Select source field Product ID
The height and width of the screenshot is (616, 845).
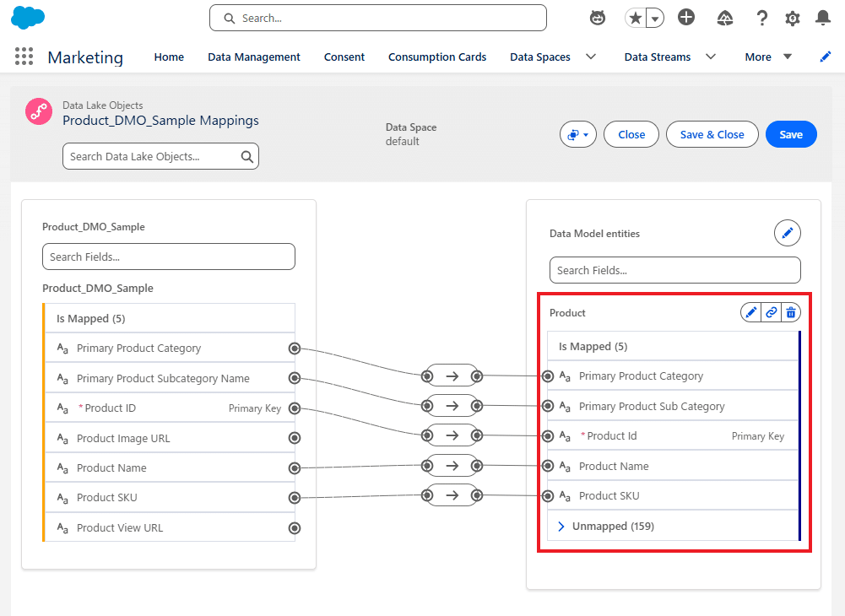click(170, 408)
